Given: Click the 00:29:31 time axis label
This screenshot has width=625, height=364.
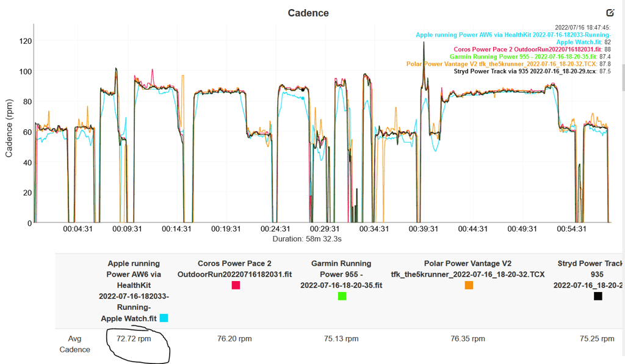Looking at the screenshot, I should pyautogui.click(x=325, y=229).
